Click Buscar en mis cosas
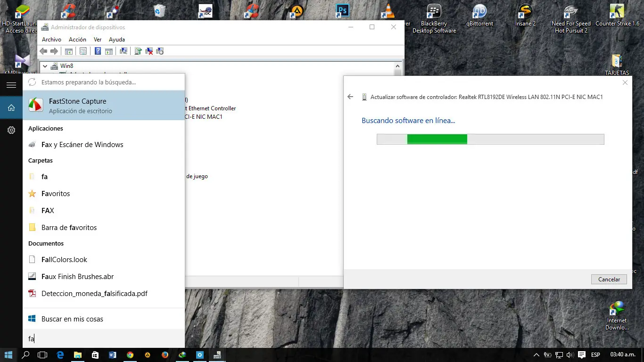 coord(104,319)
